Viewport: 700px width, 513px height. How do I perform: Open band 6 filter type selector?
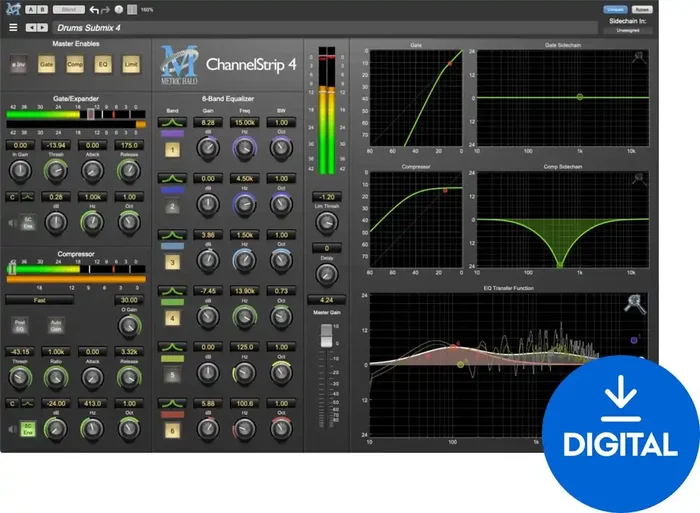tap(172, 404)
